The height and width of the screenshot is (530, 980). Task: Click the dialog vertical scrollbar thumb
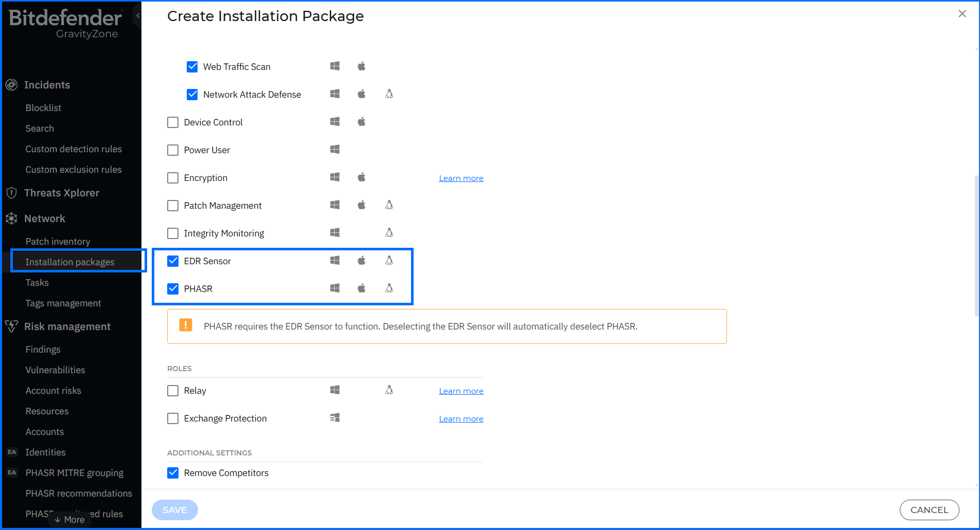point(976,246)
